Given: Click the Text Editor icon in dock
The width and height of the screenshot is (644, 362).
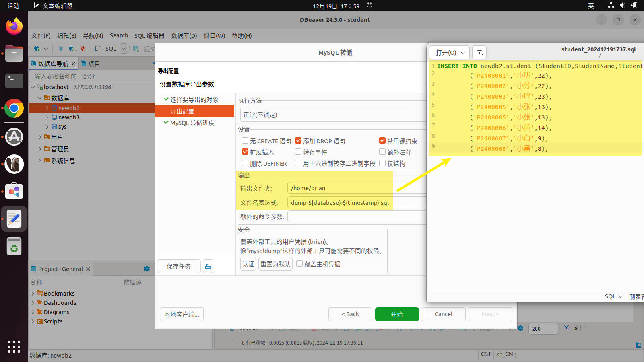Looking at the screenshot, I should pyautogui.click(x=14, y=219).
